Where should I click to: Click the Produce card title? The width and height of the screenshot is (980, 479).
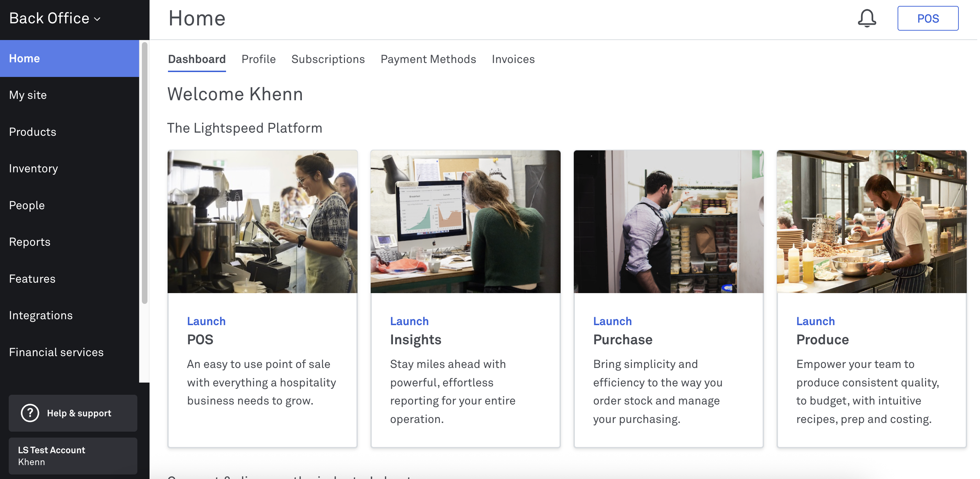(822, 339)
